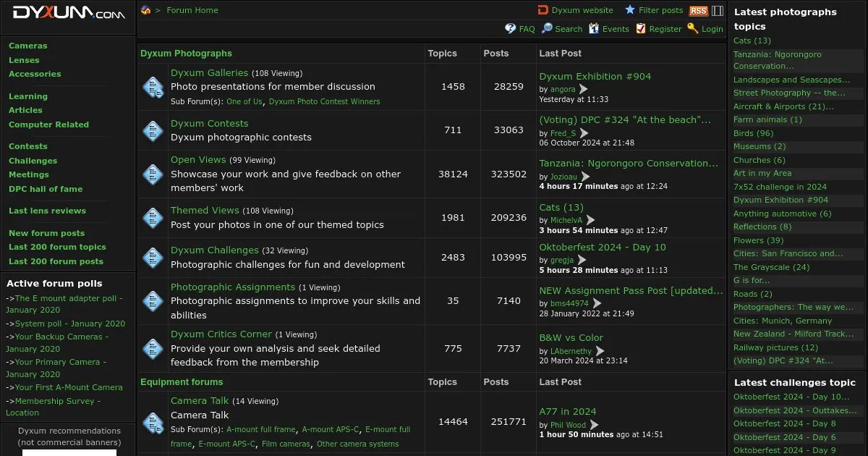This screenshot has width=868, height=456.
Task: Open the Themed Views forum
Action: coord(205,210)
